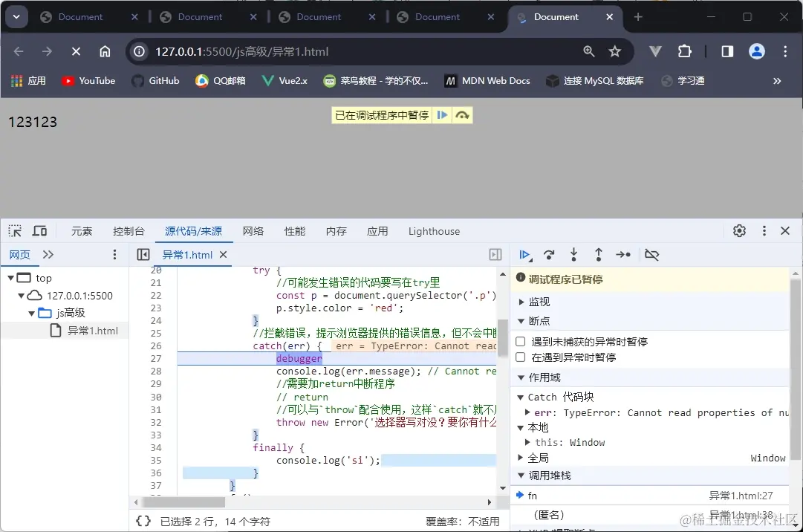View site information icon in address bar

click(x=140, y=52)
